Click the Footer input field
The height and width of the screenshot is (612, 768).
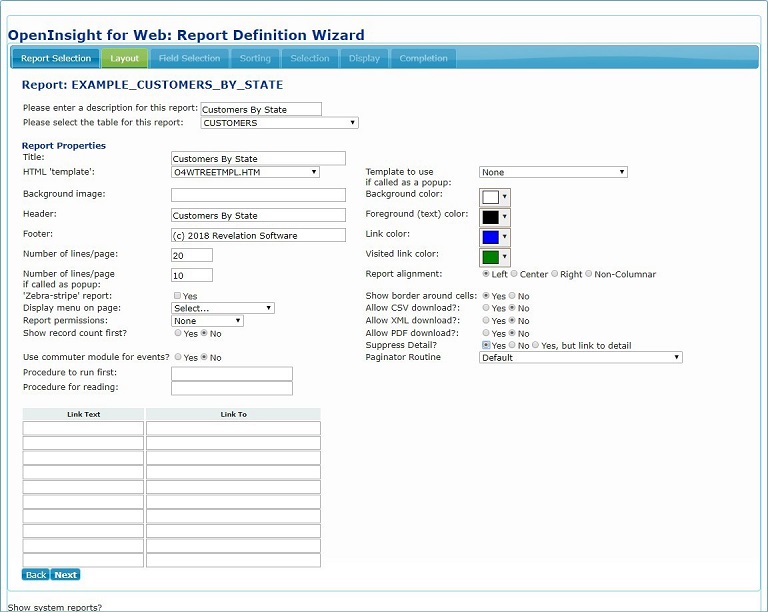(x=258, y=235)
